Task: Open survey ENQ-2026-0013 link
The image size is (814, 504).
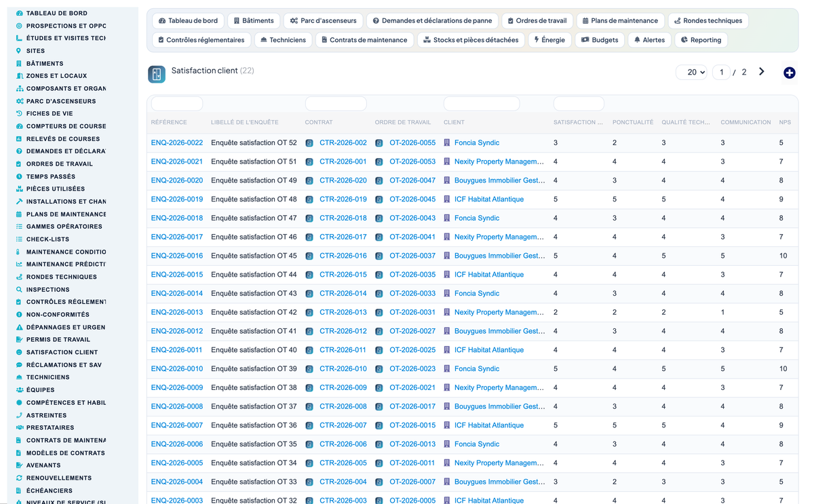Action: (x=177, y=313)
